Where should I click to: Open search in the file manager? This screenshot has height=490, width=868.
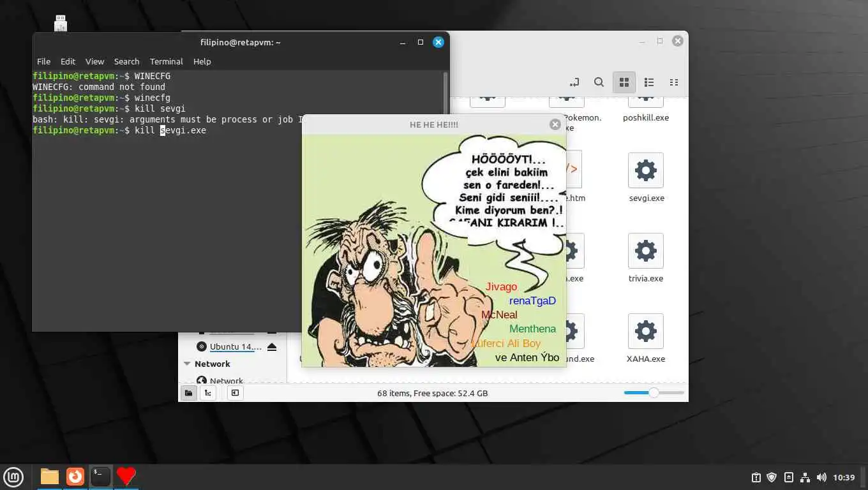tap(599, 82)
